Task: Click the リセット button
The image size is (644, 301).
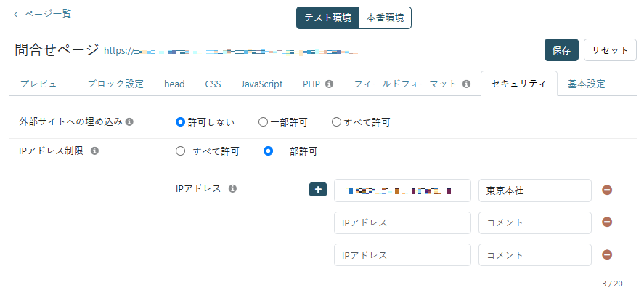Action: [610, 50]
